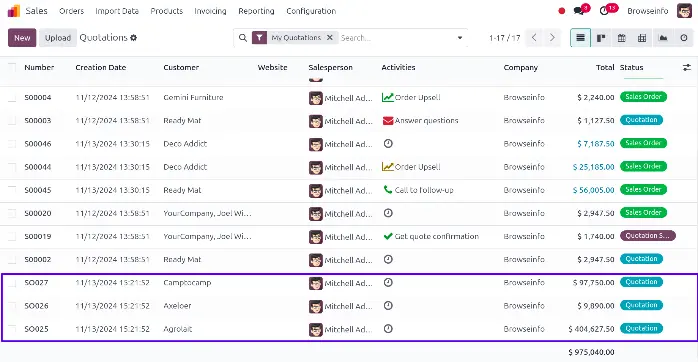This screenshot has width=698, height=362.
Task: Open the Reporting menu
Action: (256, 11)
